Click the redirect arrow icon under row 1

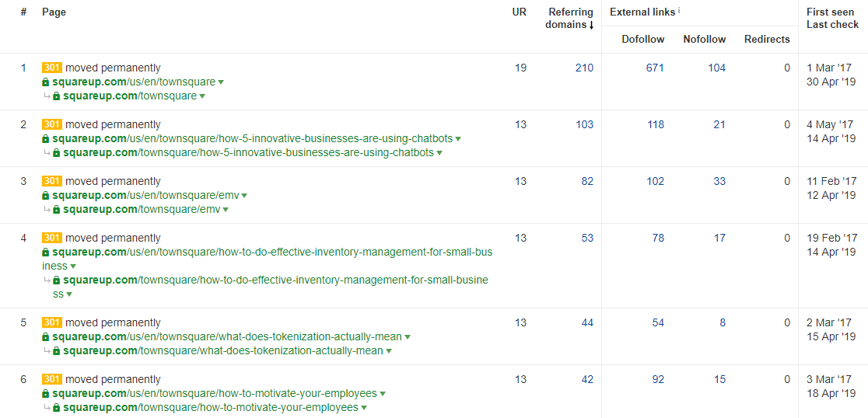[46, 96]
